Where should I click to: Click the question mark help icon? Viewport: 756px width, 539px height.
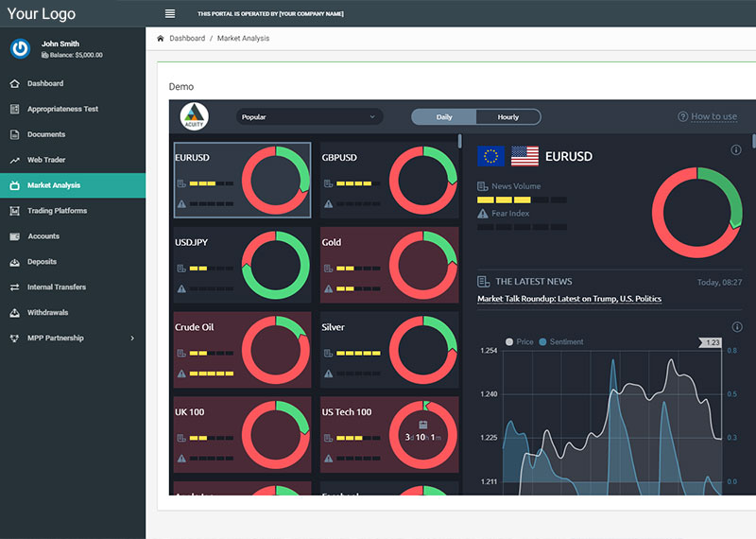682,117
